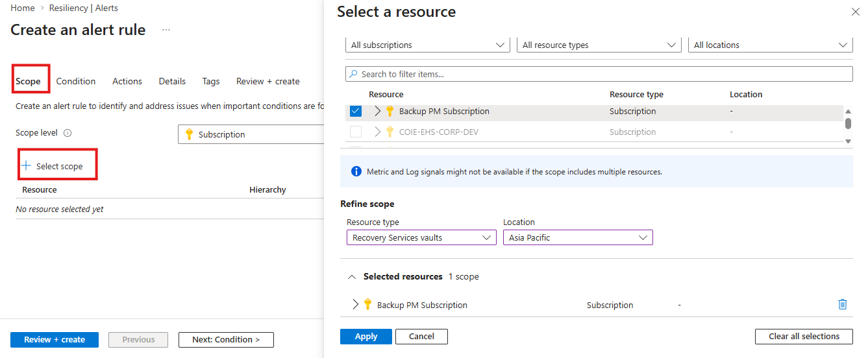Click the Hierarchy column header

[267, 190]
